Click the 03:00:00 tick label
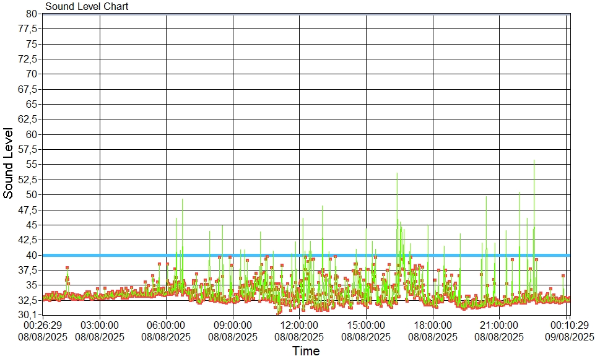 tap(100, 325)
